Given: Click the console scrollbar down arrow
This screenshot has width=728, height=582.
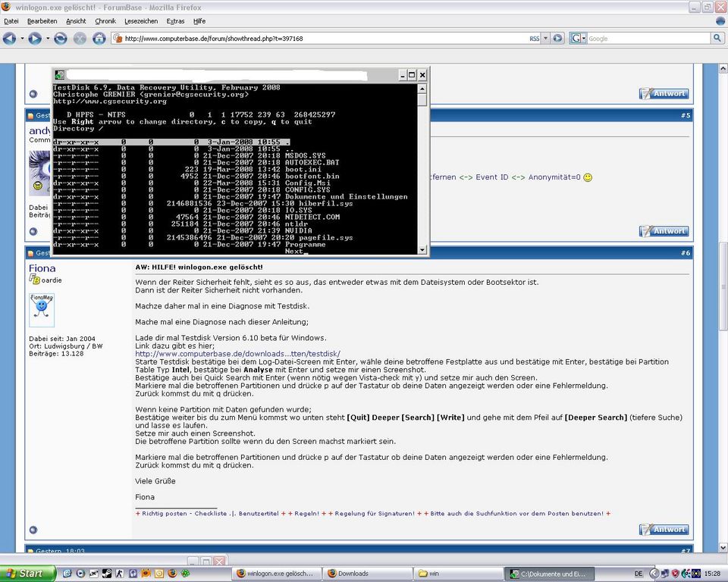Looking at the screenshot, I should point(422,249).
